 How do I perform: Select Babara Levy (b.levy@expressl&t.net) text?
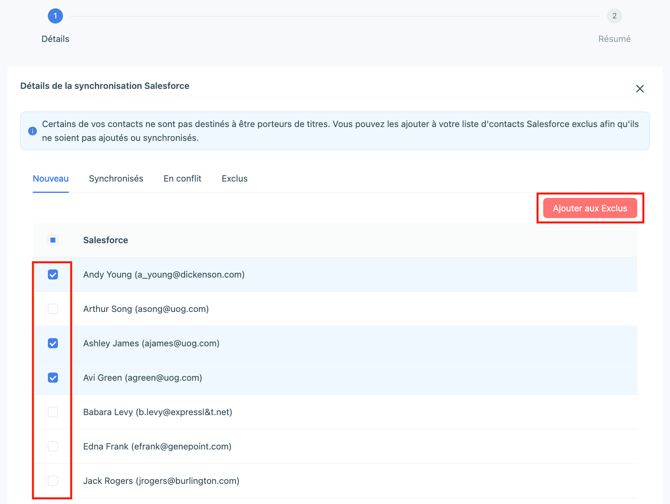[158, 412]
